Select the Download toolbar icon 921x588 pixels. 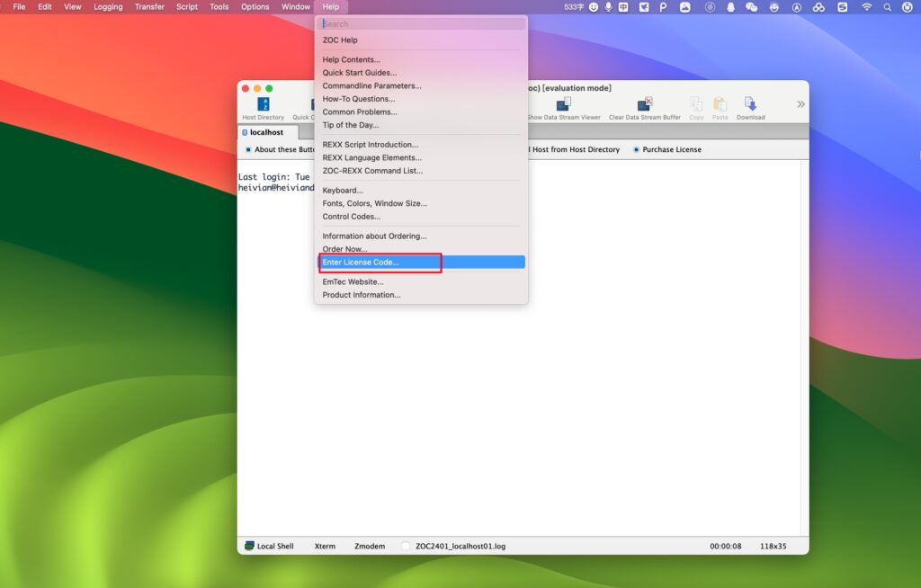point(749,105)
